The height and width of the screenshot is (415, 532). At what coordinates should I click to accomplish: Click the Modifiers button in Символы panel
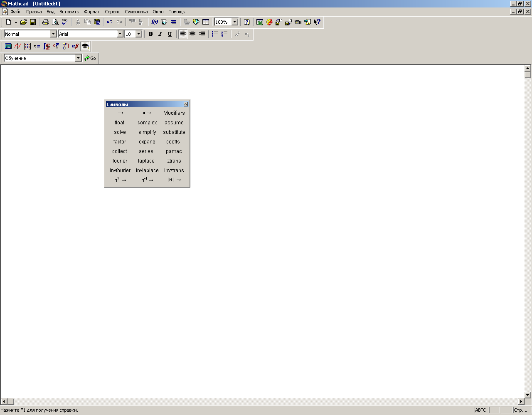click(x=174, y=113)
